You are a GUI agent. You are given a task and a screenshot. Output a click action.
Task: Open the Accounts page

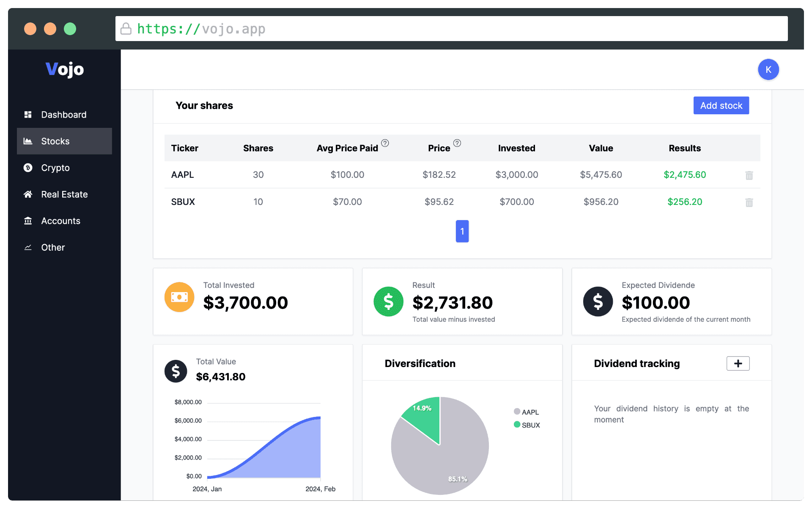pos(60,221)
